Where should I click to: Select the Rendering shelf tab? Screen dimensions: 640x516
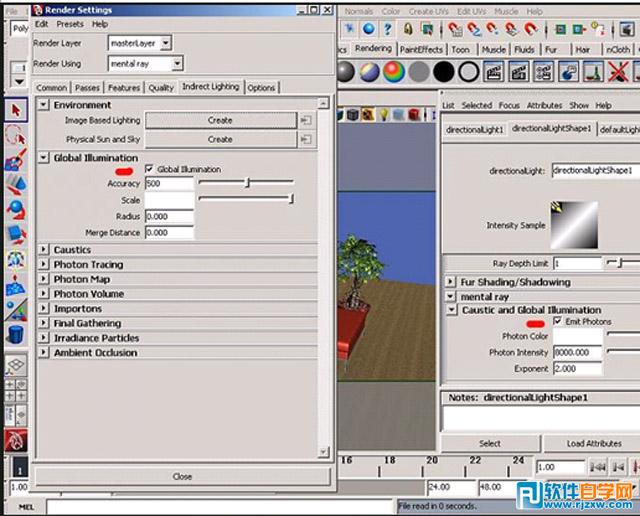373,49
